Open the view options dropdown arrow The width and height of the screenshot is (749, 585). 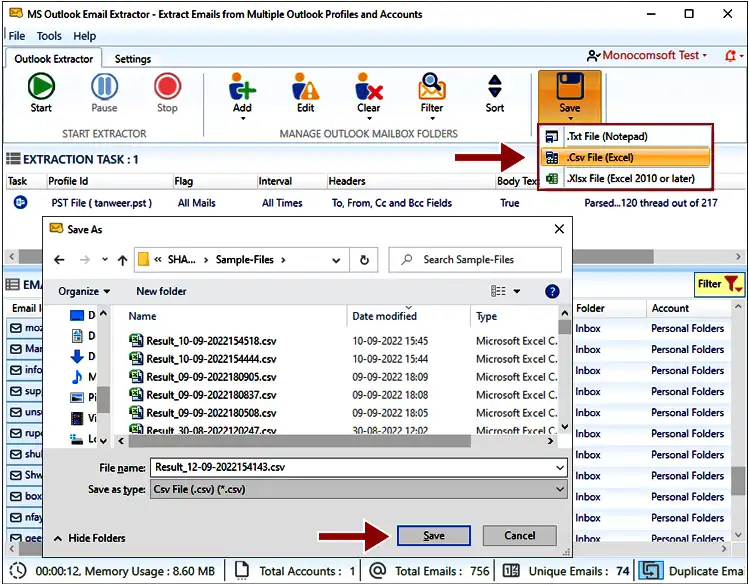pyautogui.click(x=517, y=291)
